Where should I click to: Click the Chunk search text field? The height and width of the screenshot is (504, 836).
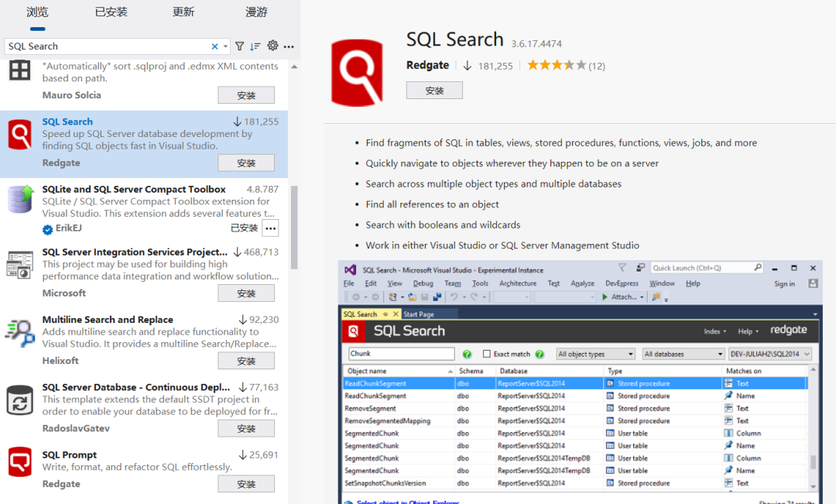402,354
